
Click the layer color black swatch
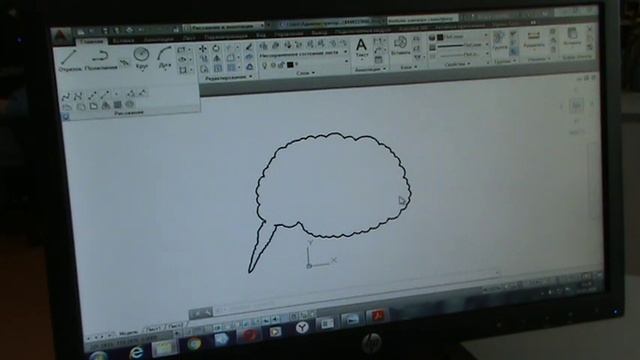click(290, 64)
